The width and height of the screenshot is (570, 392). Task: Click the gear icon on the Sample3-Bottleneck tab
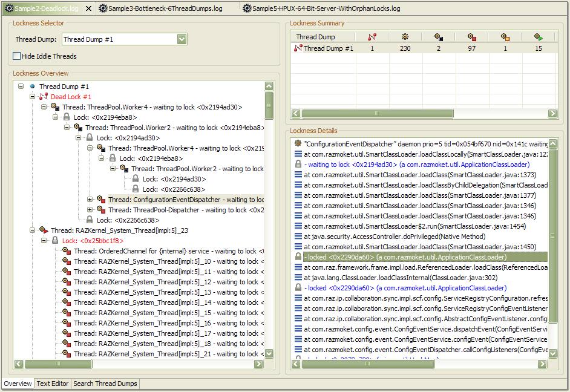click(103, 8)
